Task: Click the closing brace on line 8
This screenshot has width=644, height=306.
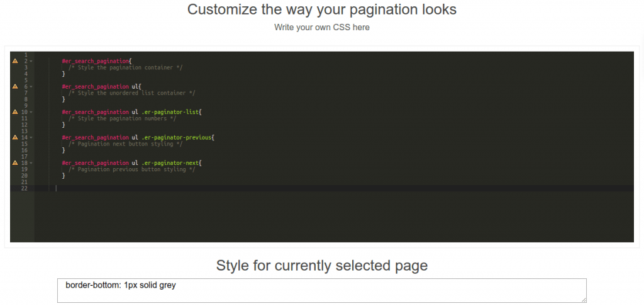Action: pyautogui.click(x=64, y=99)
